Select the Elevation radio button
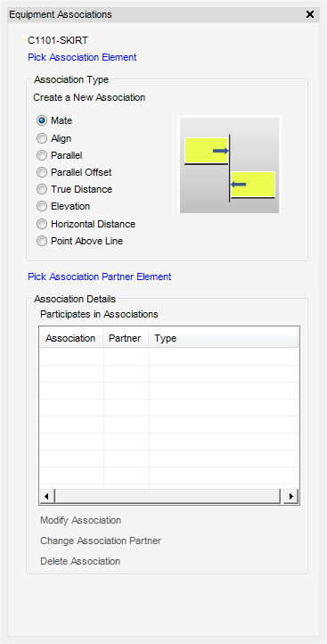The height and width of the screenshot is (644, 327). click(42, 206)
